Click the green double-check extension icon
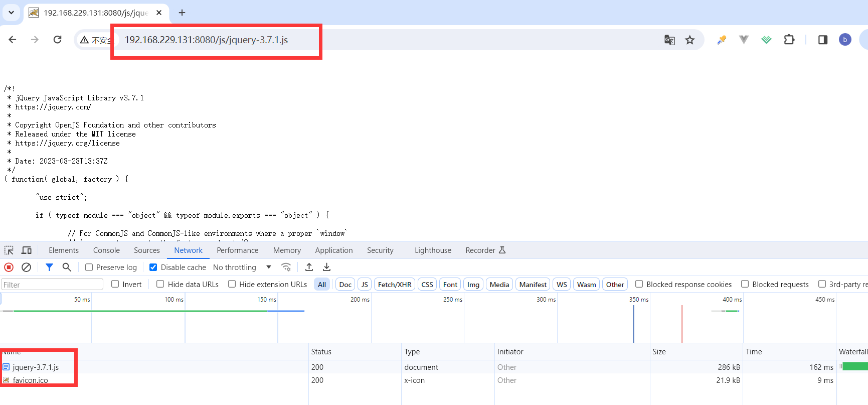 pyautogui.click(x=766, y=40)
